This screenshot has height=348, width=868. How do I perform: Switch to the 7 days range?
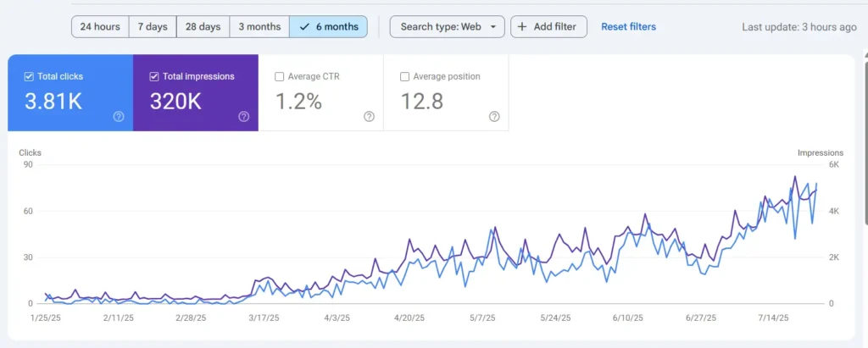click(153, 27)
